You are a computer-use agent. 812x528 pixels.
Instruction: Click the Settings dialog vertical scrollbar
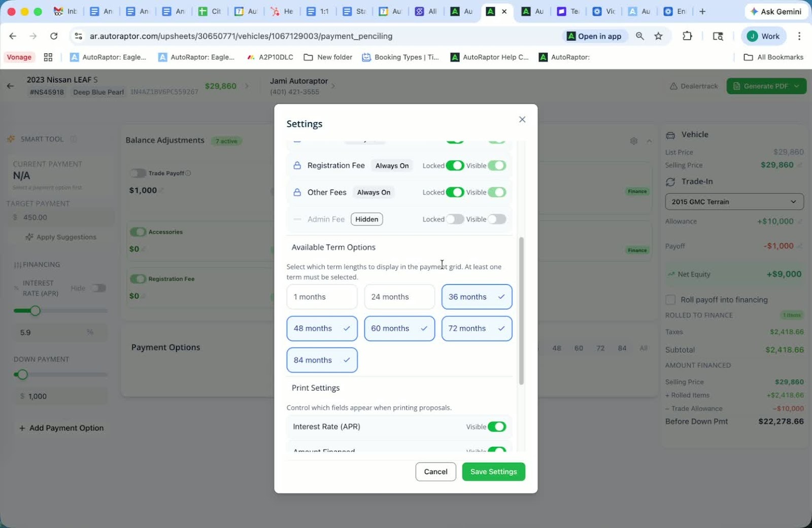[521, 309]
